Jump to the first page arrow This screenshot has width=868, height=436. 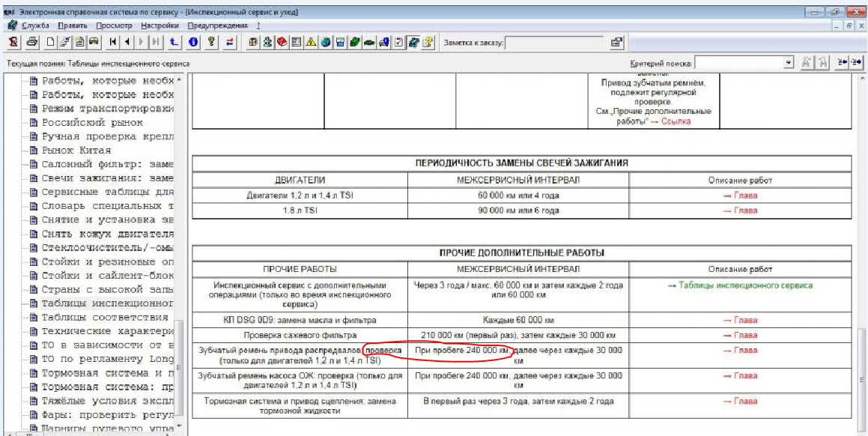(113, 43)
